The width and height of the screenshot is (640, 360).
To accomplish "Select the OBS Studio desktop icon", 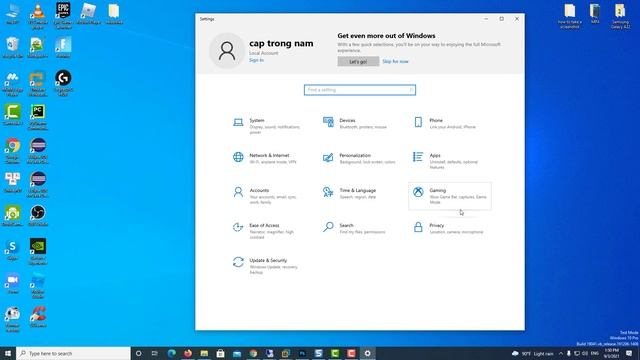I will (38, 216).
